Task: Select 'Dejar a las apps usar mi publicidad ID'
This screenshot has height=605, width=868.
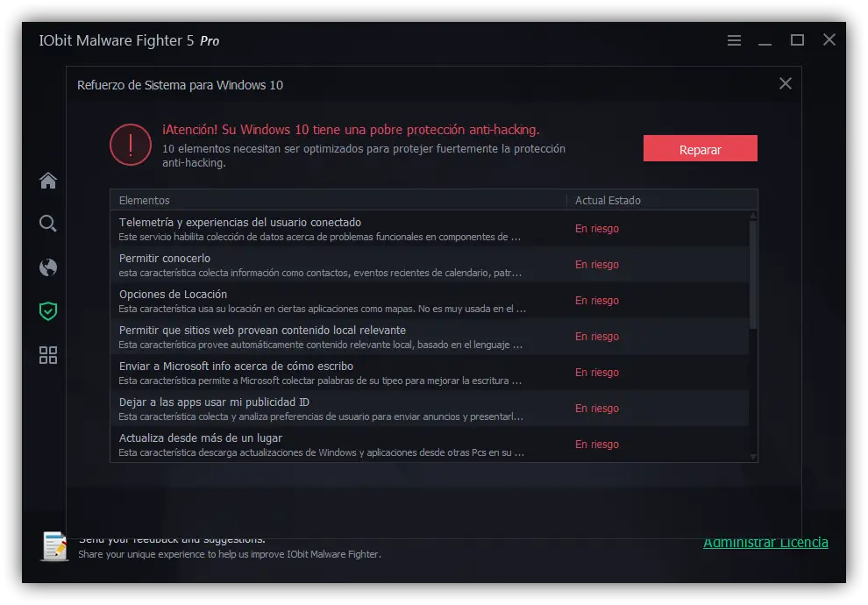Action: 430,409
